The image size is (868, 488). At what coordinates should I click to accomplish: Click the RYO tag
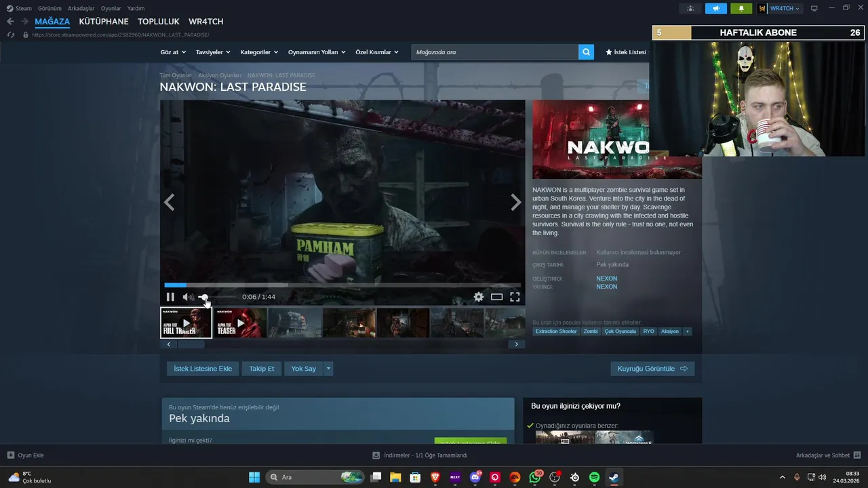649,331
